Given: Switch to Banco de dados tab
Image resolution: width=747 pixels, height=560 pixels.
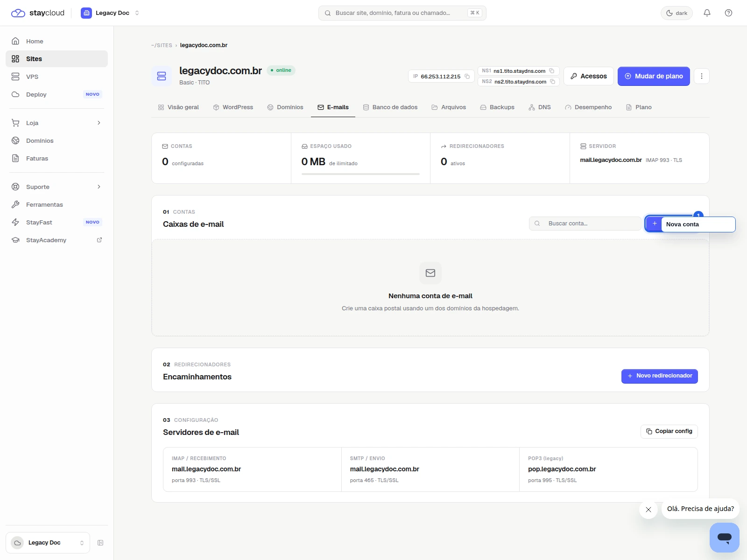Looking at the screenshot, I should point(390,107).
